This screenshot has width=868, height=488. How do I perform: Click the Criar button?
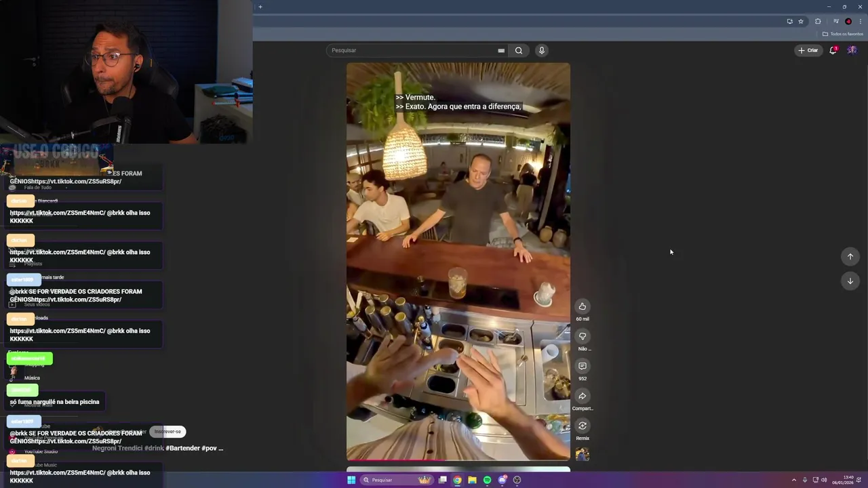point(808,50)
